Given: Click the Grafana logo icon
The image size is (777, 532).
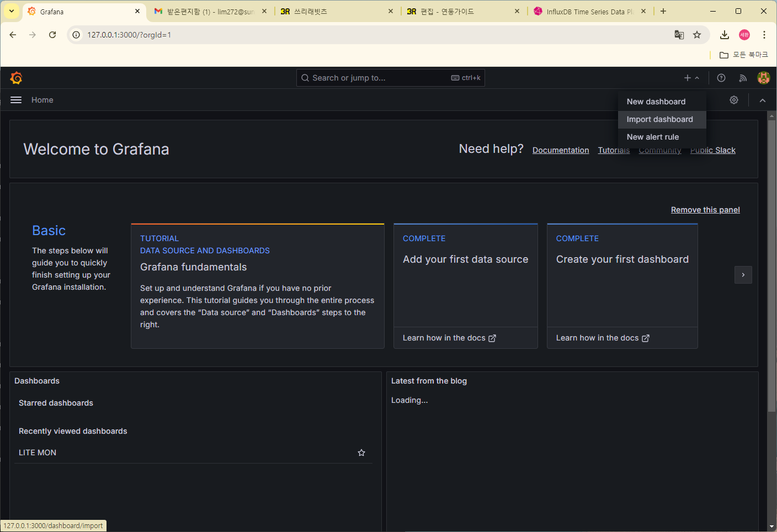Looking at the screenshot, I should pos(16,78).
